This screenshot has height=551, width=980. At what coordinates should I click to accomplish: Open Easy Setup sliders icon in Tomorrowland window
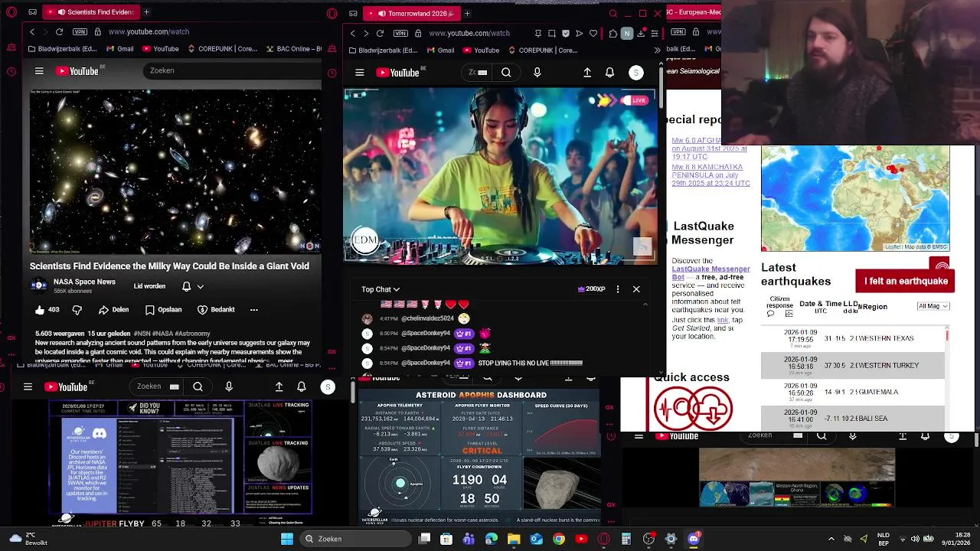click(x=655, y=34)
